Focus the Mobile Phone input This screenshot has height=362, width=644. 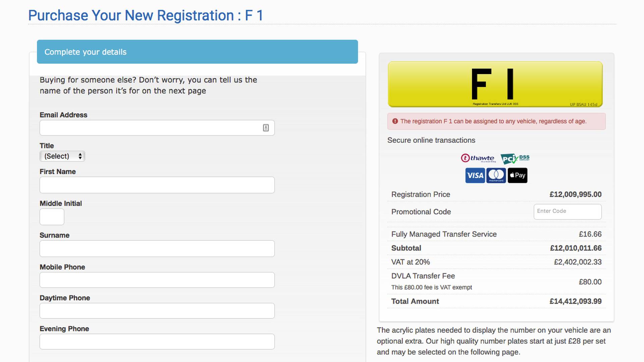[x=157, y=280]
